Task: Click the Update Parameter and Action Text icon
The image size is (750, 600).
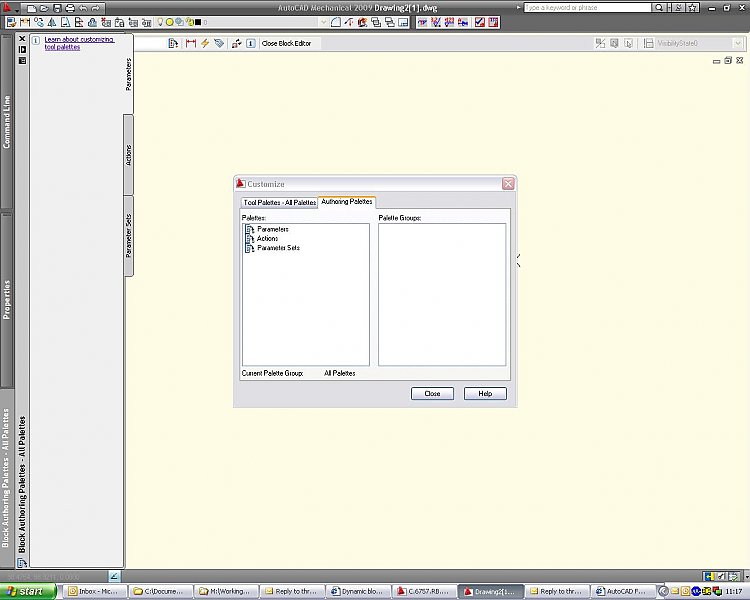Action: pos(236,44)
